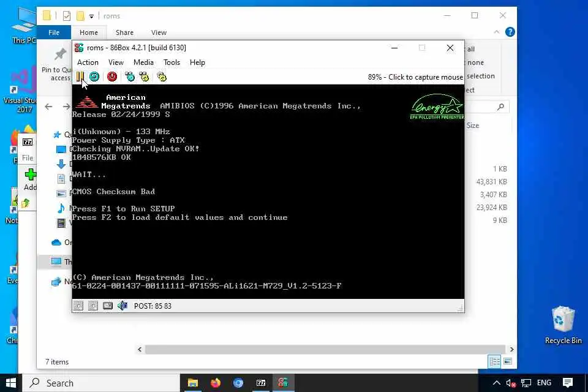Select OneDrive cloud in navigation pane

(x=56, y=243)
